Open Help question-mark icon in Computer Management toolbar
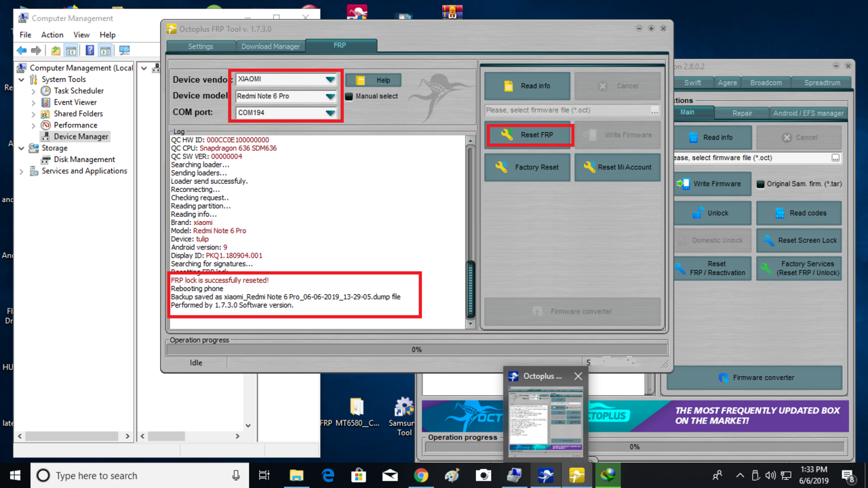The width and height of the screenshot is (868, 488). (x=90, y=50)
